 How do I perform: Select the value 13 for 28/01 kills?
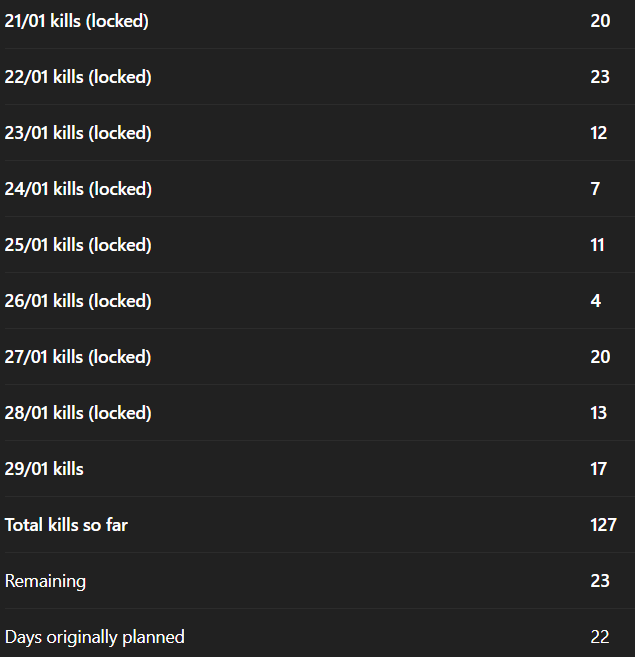pos(599,413)
